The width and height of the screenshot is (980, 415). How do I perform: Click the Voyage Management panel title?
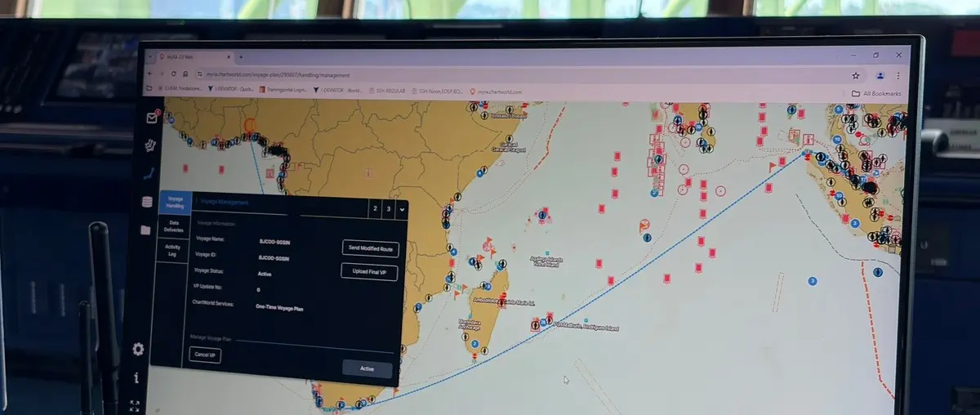pyautogui.click(x=224, y=202)
